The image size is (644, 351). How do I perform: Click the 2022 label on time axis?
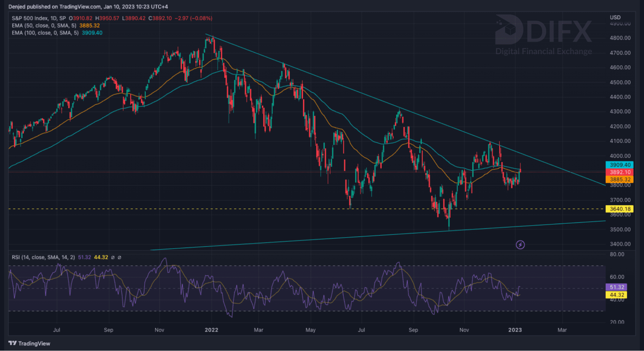[211, 330]
